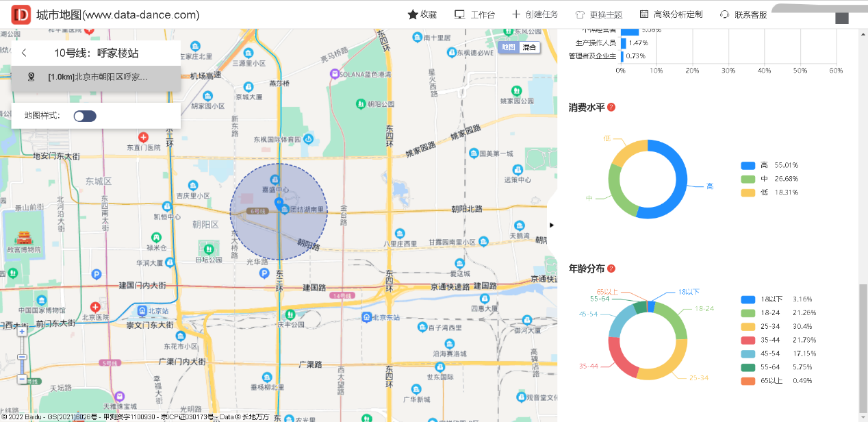Collapse the side panel with black triangle arrow
This screenshot has width=868, height=422.
coord(552,225)
